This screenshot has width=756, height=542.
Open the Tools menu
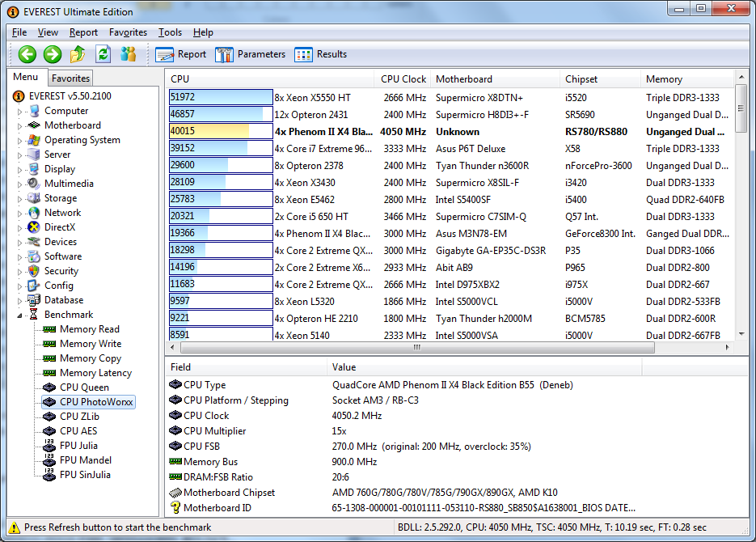click(x=170, y=32)
